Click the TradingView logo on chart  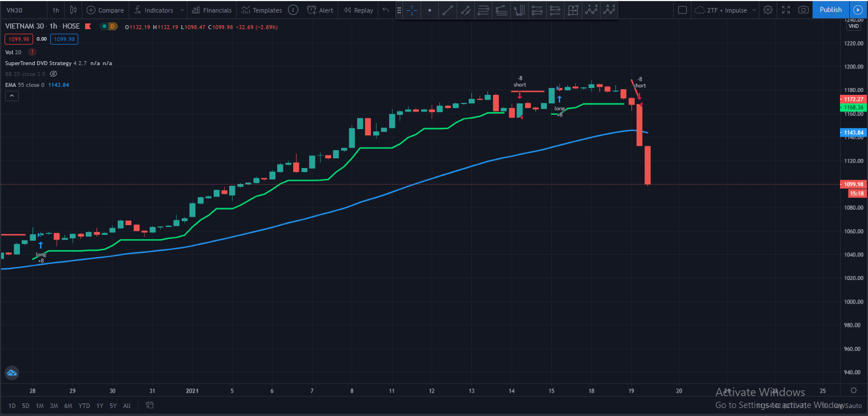point(11,373)
